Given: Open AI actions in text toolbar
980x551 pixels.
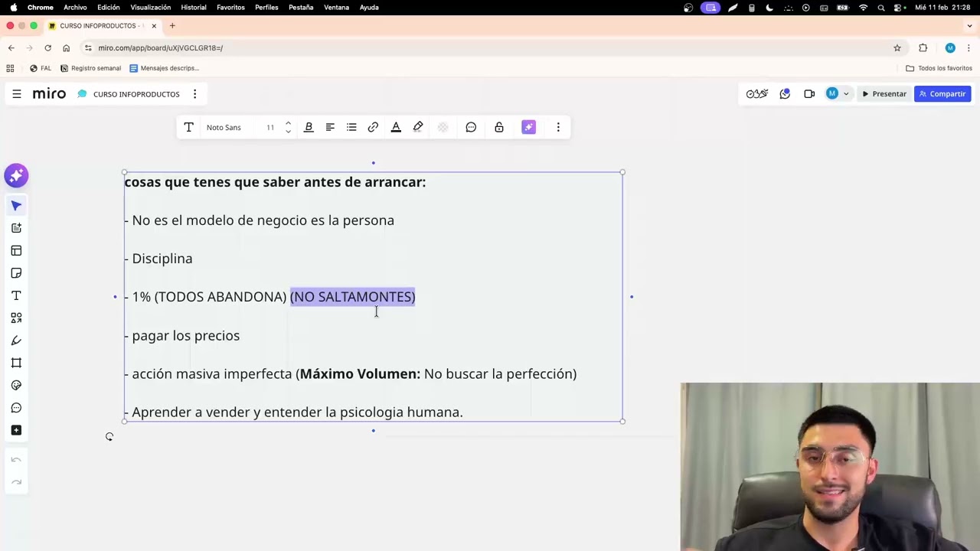Looking at the screenshot, I should pos(528,127).
